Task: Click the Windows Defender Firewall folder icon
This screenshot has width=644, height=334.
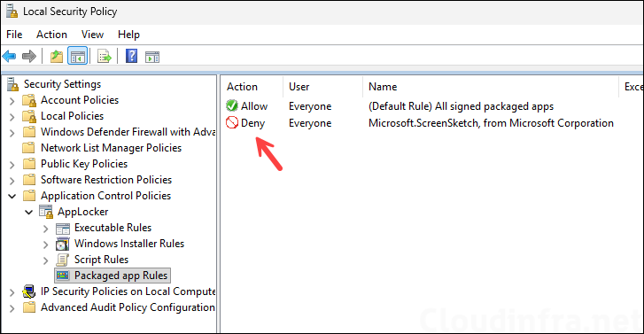Action: point(29,132)
